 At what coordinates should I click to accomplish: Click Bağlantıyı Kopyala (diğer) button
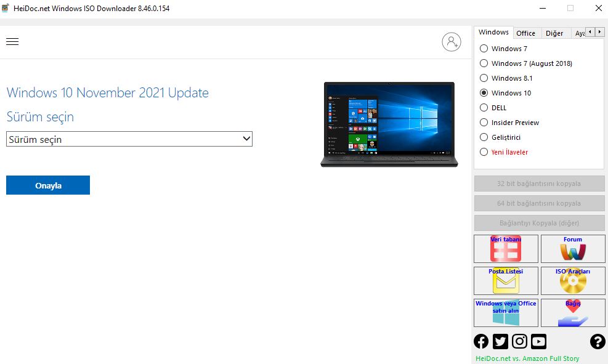(x=539, y=223)
